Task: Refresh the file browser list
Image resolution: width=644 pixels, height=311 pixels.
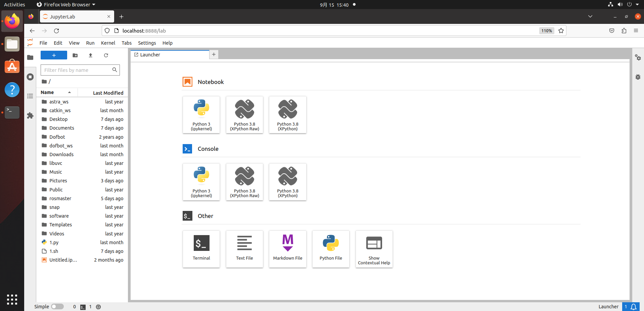Action: [x=106, y=55]
